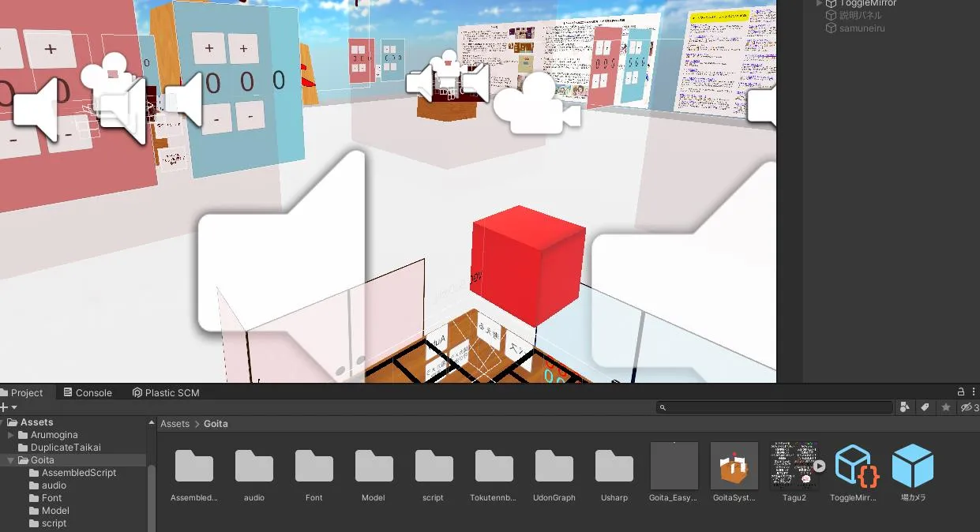
Task: Open the Tokutennb folder in the asset grid
Action: 494,466
